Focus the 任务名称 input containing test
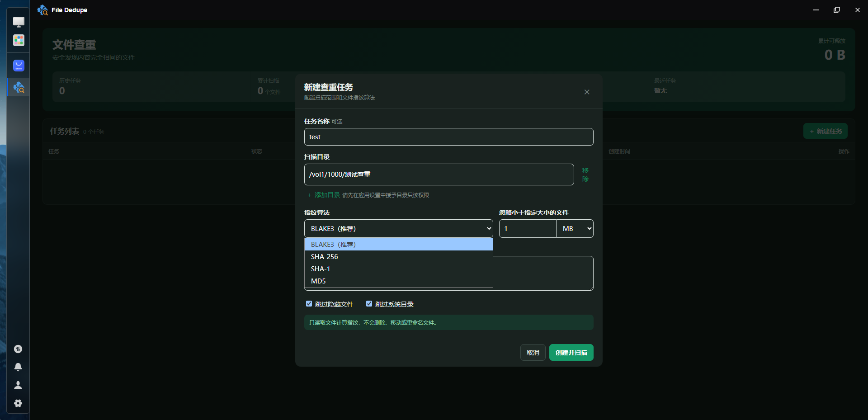This screenshot has width=868, height=420. 448,137
